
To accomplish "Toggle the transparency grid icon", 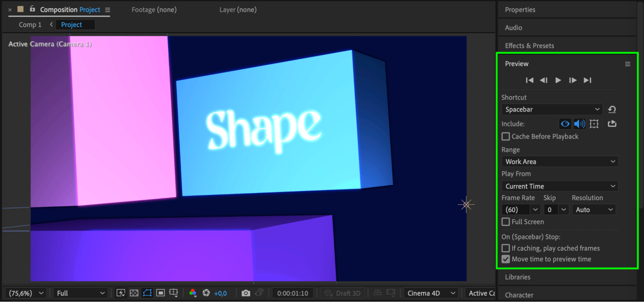I will [134, 293].
